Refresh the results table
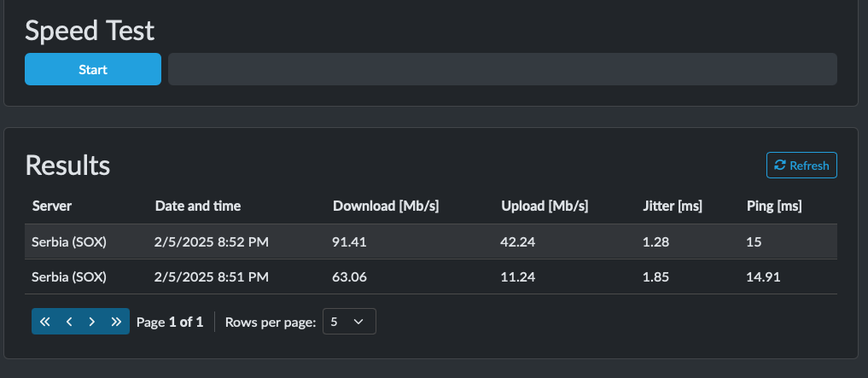 point(801,165)
